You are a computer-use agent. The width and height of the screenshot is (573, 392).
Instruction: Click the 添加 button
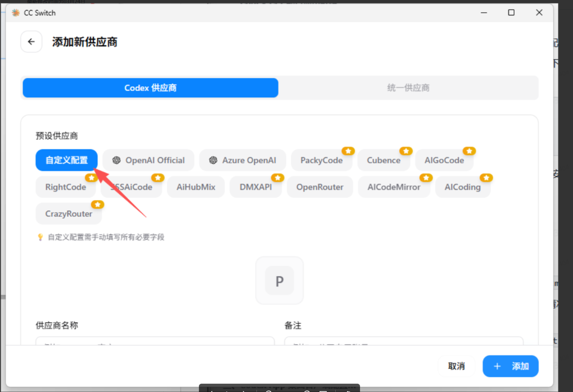(510, 366)
